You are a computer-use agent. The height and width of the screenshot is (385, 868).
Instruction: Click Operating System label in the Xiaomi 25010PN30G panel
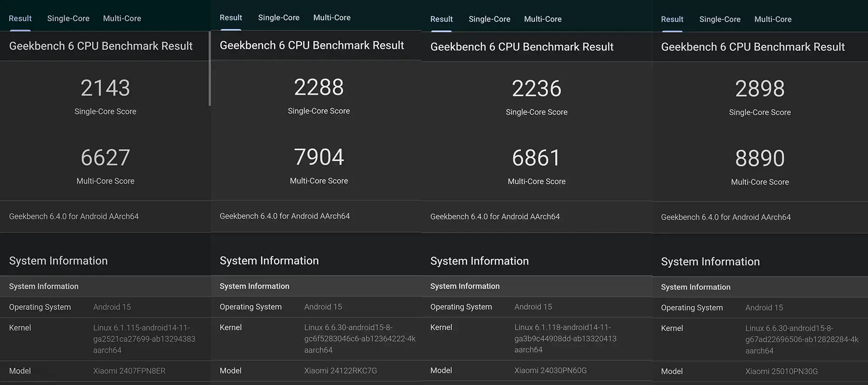(x=692, y=308)
